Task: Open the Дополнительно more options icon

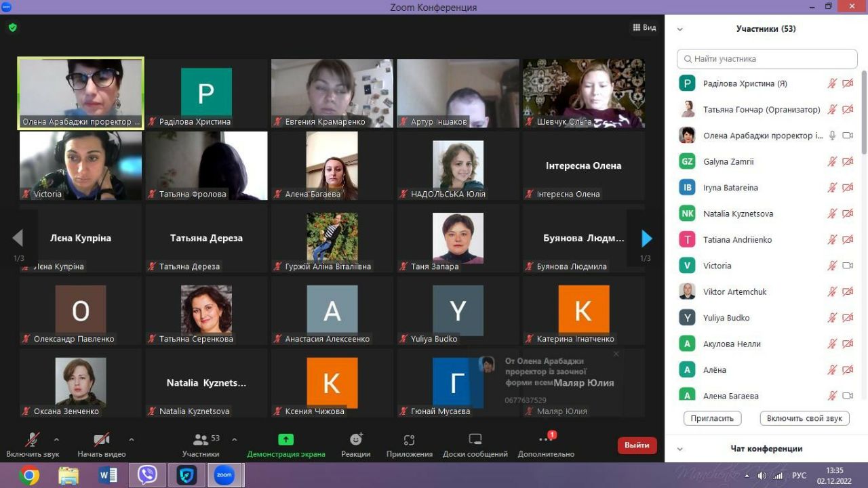Action: pyautogui.click(x=546, y=440)
